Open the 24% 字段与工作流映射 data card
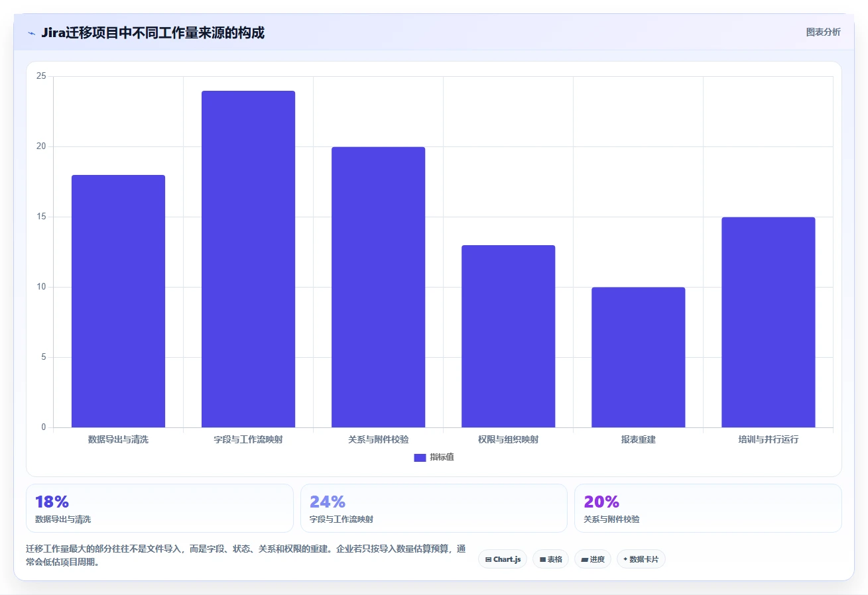868x595 pixels. [x=434, y=508]
